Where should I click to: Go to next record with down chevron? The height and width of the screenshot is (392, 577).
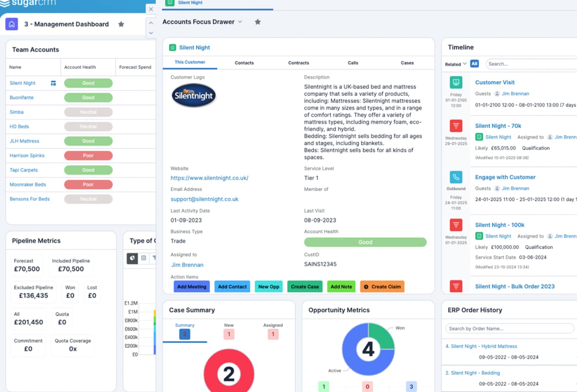151,33
